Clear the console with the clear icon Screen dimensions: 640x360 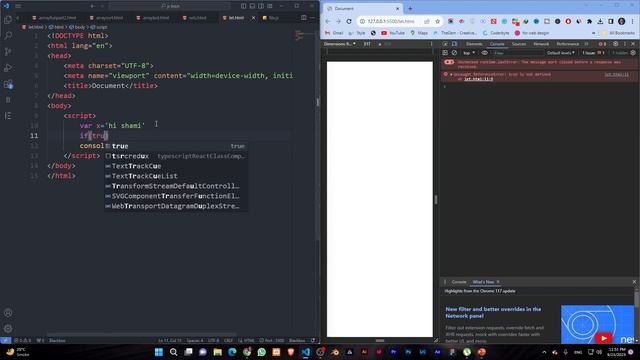pyautogui.click(x=454, y=53)
